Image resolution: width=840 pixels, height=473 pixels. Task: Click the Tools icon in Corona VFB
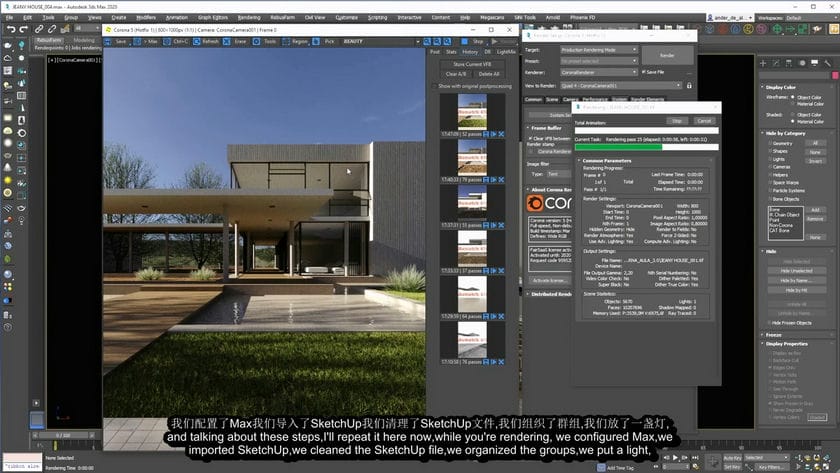point(256,41)
